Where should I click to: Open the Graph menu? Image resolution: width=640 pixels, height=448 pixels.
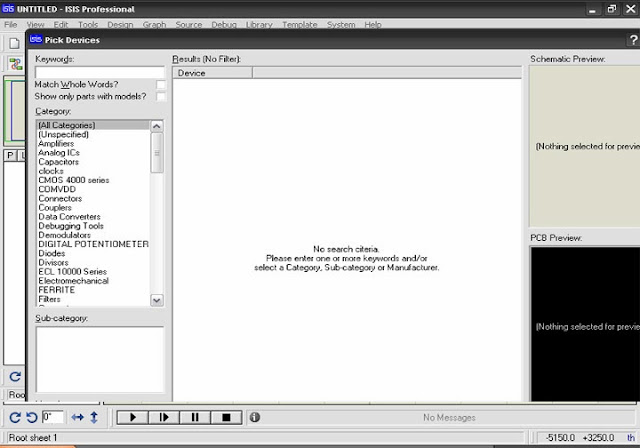154,24
